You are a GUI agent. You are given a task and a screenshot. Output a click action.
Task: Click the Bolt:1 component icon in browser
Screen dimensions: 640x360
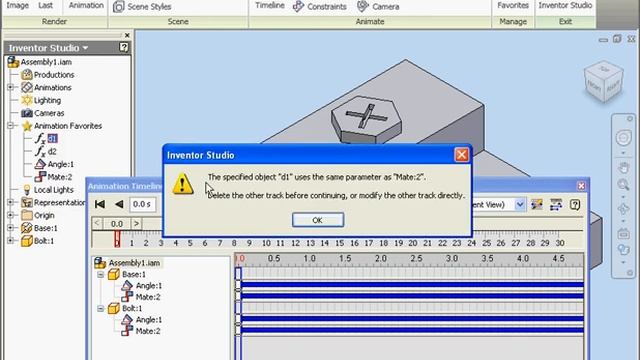[x=27, y=241]
